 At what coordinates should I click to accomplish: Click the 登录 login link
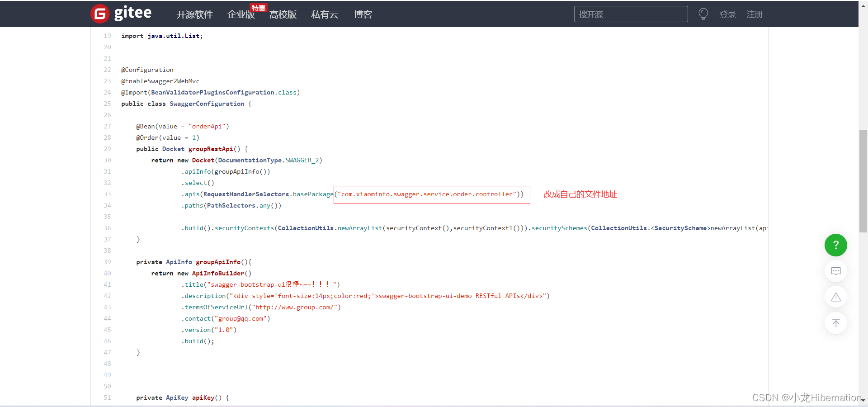tap(728, 14)
